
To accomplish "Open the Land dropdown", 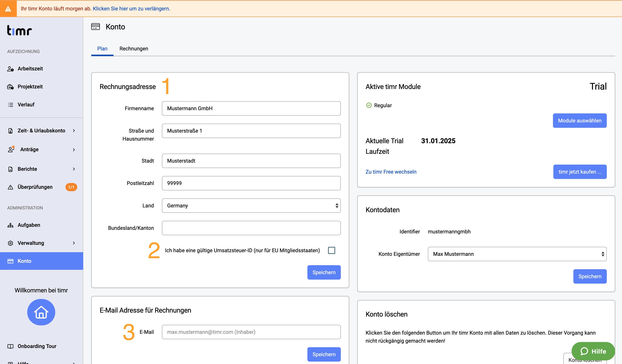I will [x=251, y=206].
